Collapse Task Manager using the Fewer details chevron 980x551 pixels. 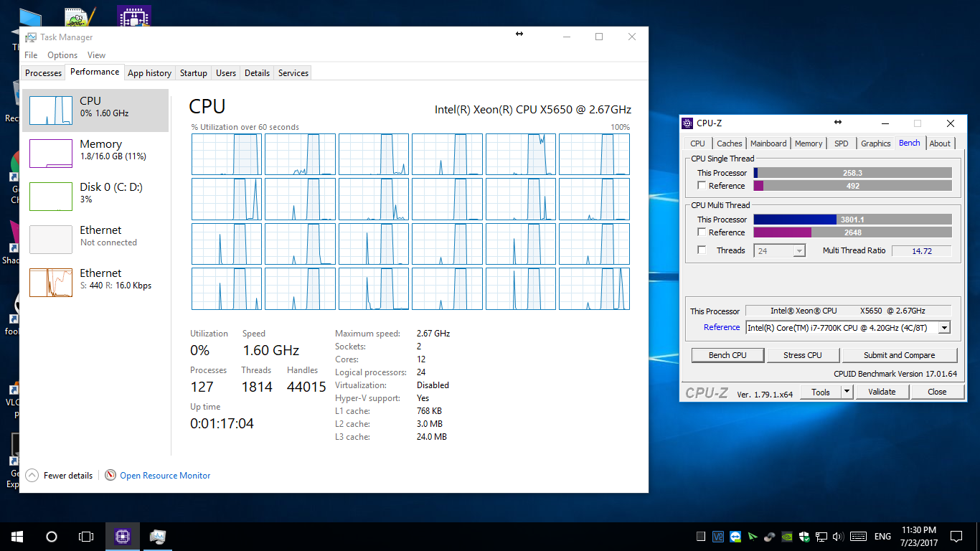pyautogui.click(x=32, y=475)
